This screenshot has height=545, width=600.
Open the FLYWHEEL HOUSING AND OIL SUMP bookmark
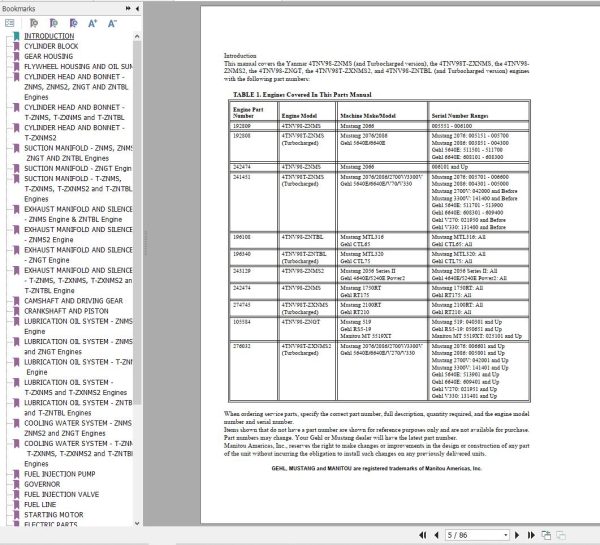tap(78, 67)
